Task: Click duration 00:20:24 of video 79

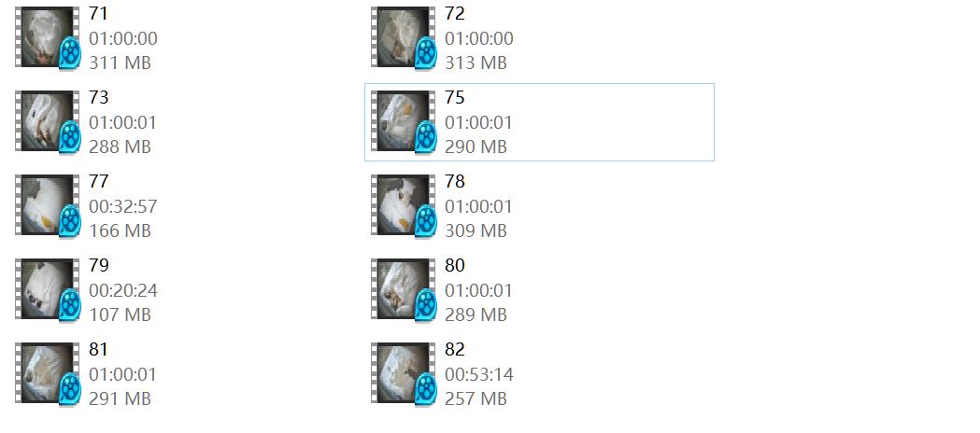Action: point(123,291)
